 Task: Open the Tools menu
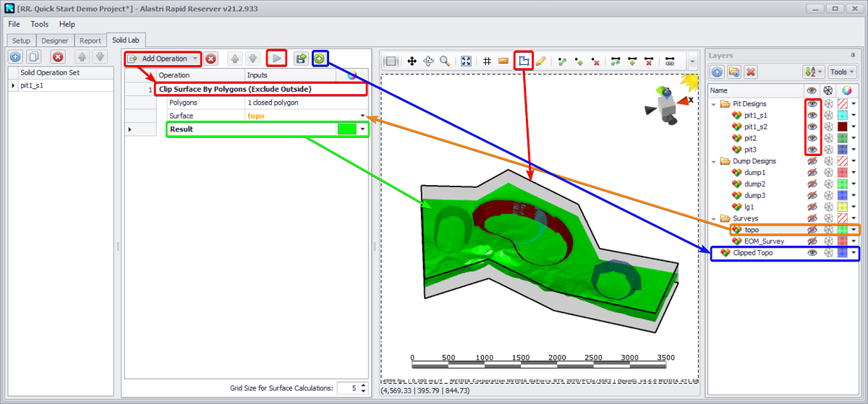click(39, 24)
